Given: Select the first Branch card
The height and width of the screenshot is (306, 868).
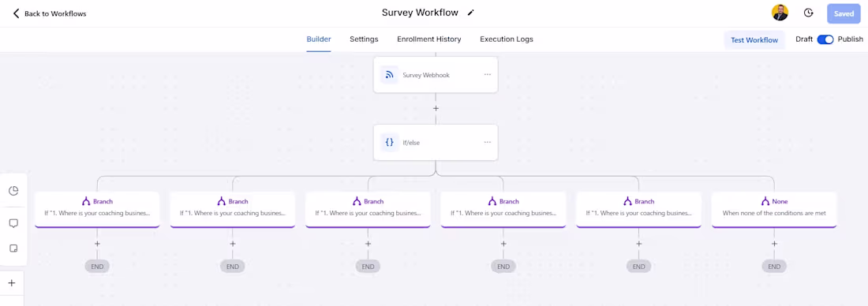Looking at the screenshot, I should click(x=97, y=209).
